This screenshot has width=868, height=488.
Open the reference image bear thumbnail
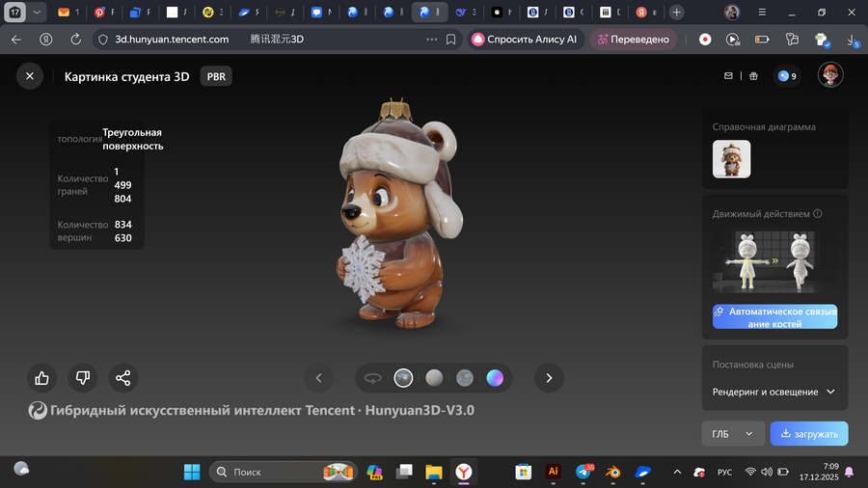click(731, 159)
